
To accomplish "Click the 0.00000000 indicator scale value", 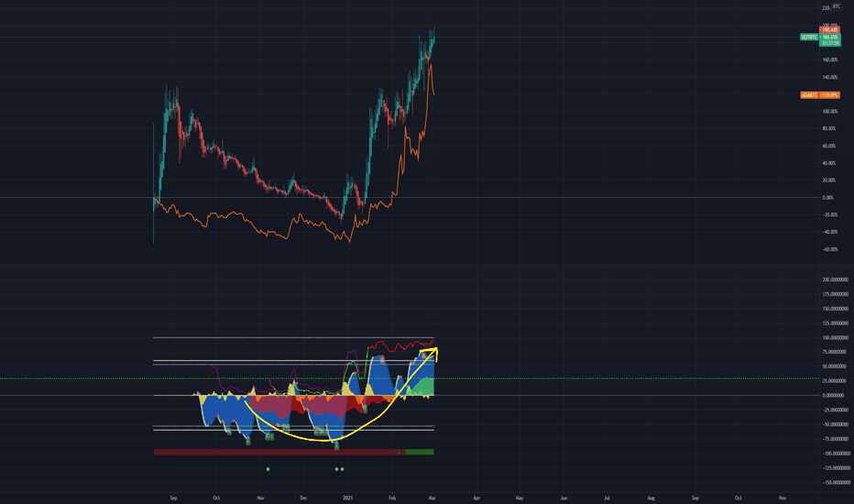I will [833, 396].
